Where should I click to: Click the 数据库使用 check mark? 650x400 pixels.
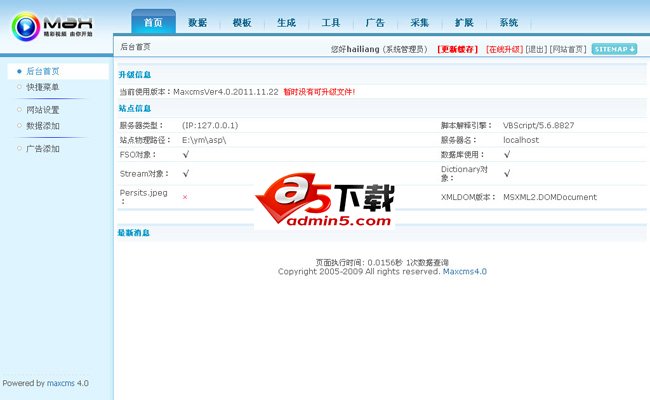(507, 155)
